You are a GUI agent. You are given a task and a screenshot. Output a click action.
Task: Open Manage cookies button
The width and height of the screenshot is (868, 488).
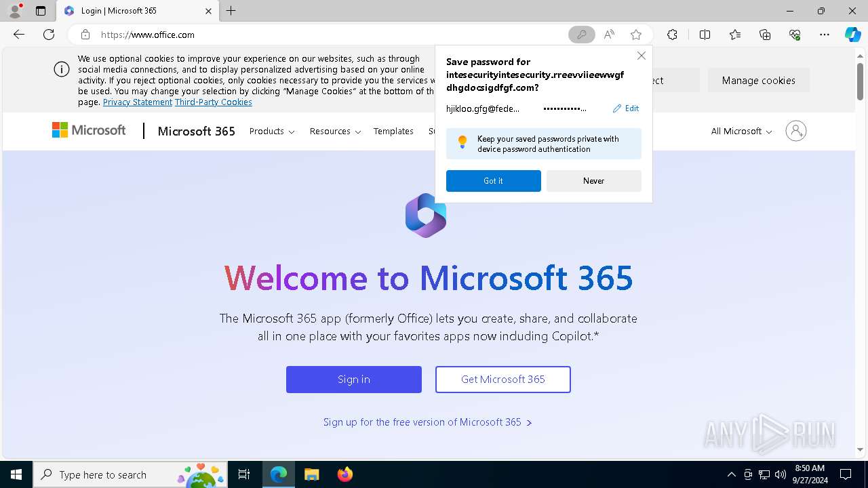tap(759, 80)
